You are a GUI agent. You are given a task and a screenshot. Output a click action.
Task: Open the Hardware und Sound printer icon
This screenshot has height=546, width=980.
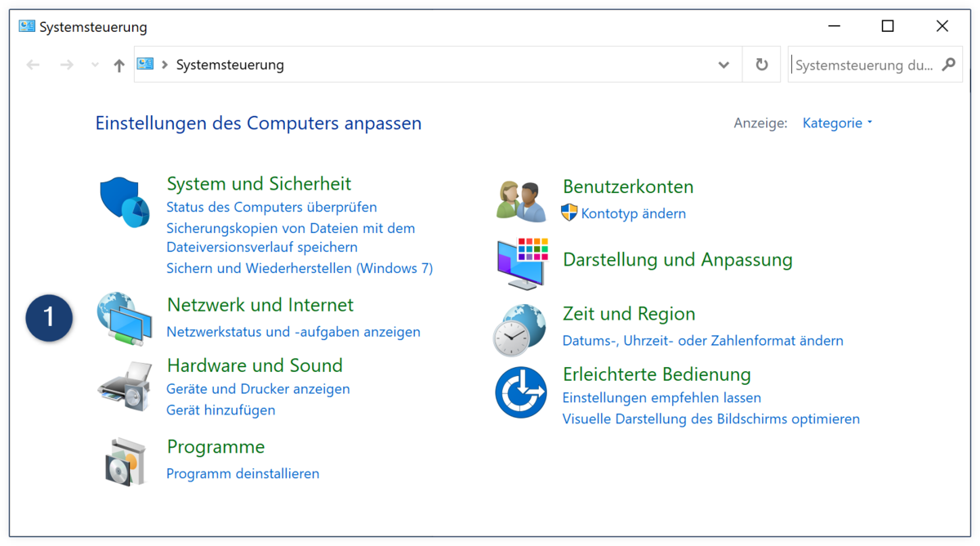point(125,386)
